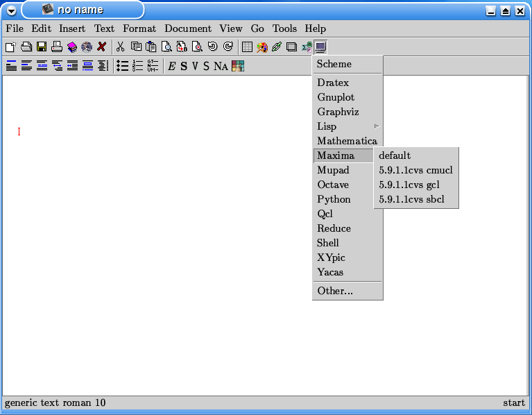This screenshot has width=532, height=415.
Task: Click the blue double-arrow layout icon
Action: pyautogui.click(x=57, y=65)
